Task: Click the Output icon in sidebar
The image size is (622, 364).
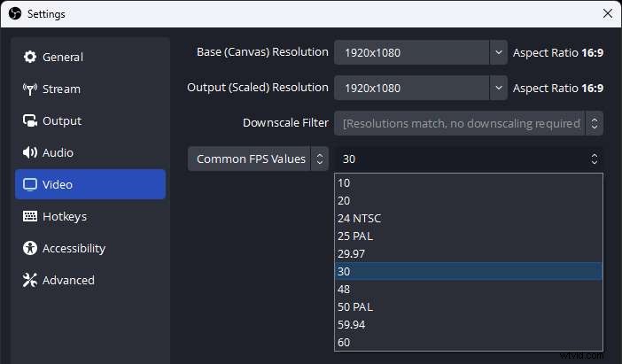Action: (x=29, y=120)
